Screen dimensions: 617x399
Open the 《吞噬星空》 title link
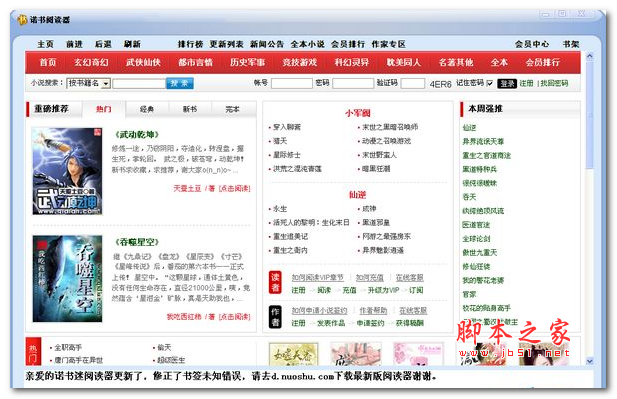point(137,242)
